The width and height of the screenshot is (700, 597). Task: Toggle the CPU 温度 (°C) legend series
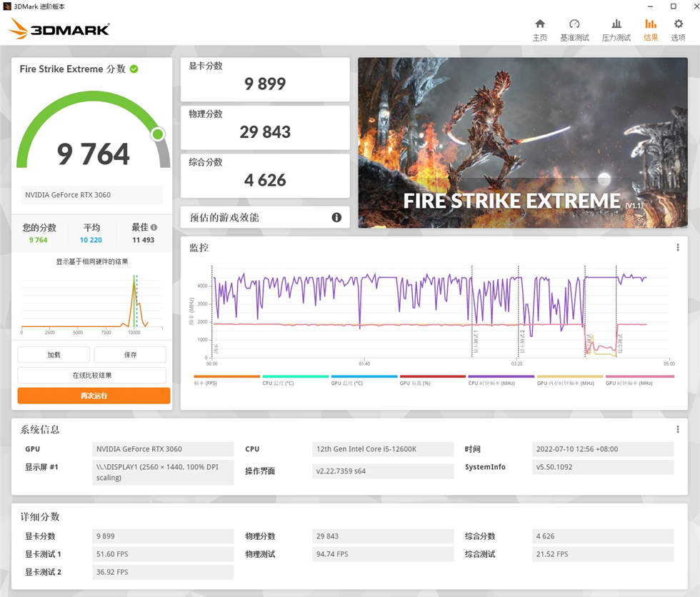296,380
